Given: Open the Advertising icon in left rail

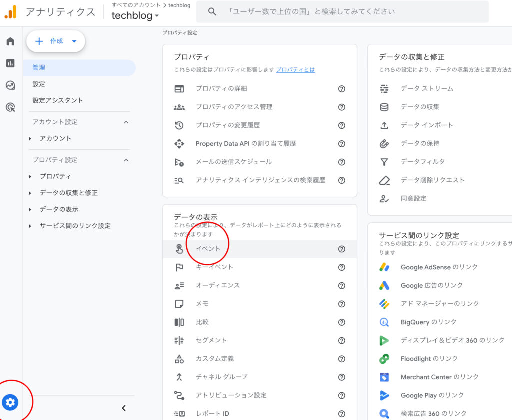Looking at the screenshot, I should pyautogui.click(x=10, y=107).
